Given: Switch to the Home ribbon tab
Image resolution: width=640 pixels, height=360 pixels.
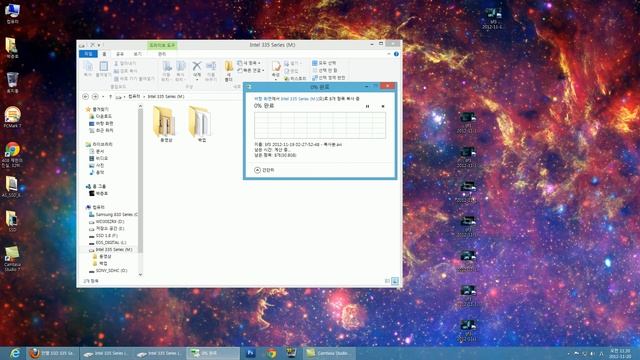Looking at the screenshot, I should tap(104, 54).
